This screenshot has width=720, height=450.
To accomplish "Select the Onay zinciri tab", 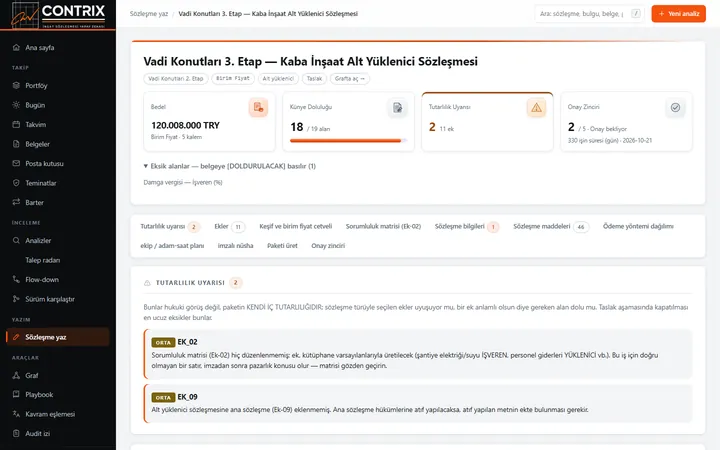I will coord(328,246).
